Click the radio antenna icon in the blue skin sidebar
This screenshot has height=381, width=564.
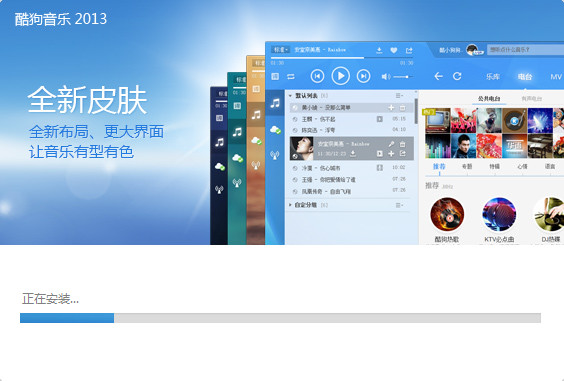[x=274, y=155]
